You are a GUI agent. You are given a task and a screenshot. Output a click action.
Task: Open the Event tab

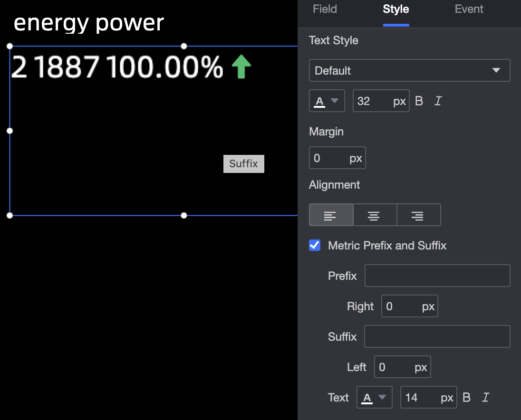tap(469, 9)
